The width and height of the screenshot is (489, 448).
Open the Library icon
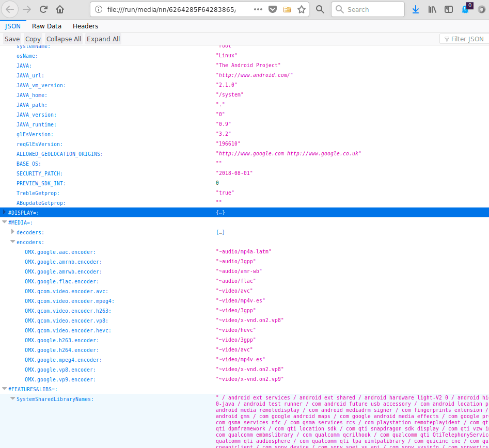[432, 9]
